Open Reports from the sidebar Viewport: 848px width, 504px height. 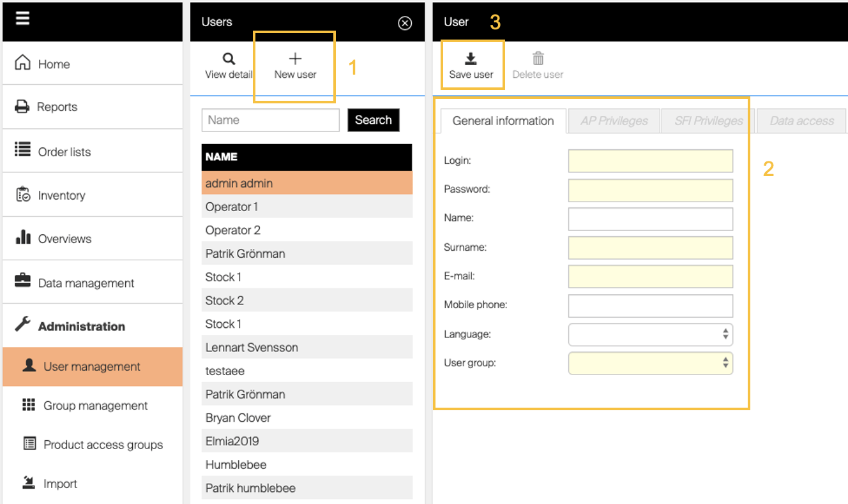(57, 107)
